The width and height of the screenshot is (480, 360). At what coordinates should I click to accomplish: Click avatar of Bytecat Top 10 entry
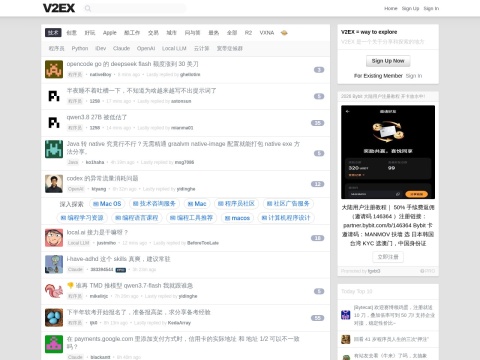pyautogui.click(x=346, y=315)
